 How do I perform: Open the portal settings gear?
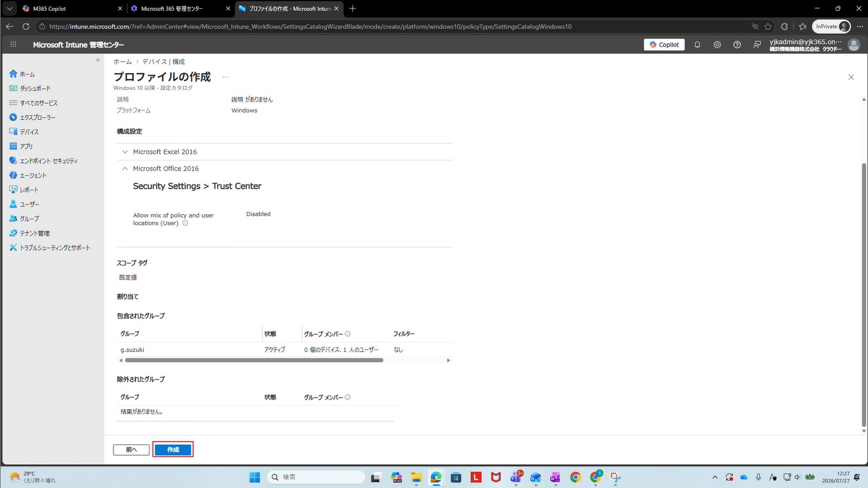coord(717,45)
